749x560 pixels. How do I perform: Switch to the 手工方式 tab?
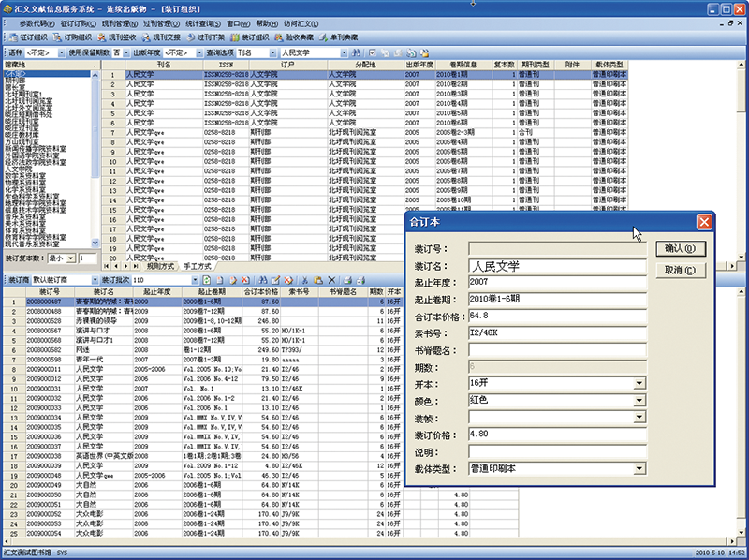[198, 266]
